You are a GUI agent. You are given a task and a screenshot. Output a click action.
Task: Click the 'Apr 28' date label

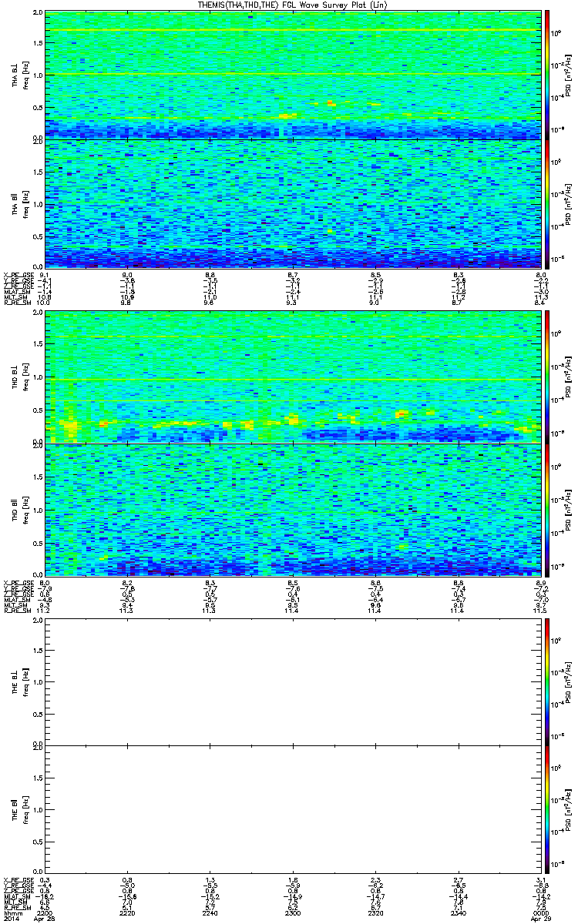[x=46, y=918]
